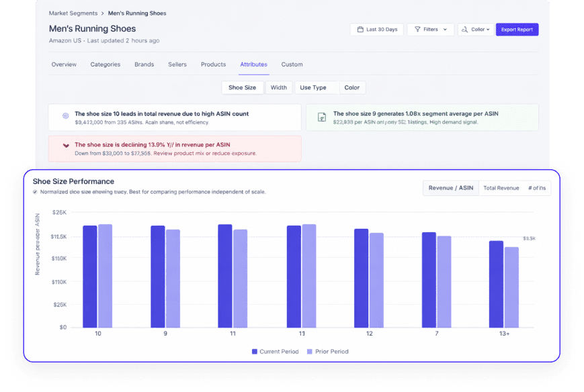Click the check icon beside the Normalized note
This screenshot has height=392, width=584.
click(35, 192)
